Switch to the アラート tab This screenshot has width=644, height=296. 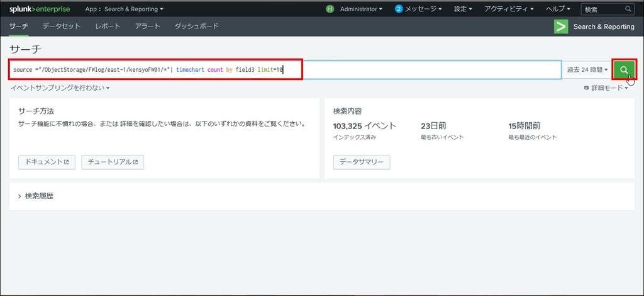point(147,26)
